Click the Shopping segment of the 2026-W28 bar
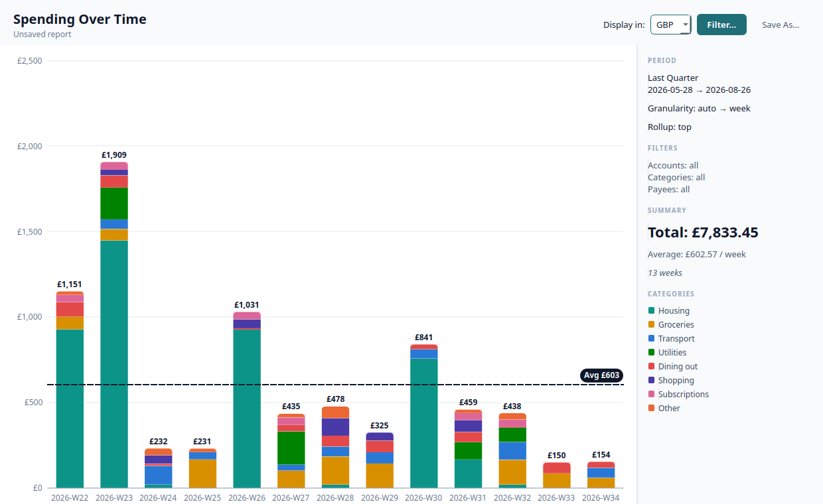This screenshot has width=823, height=504. 336,426
